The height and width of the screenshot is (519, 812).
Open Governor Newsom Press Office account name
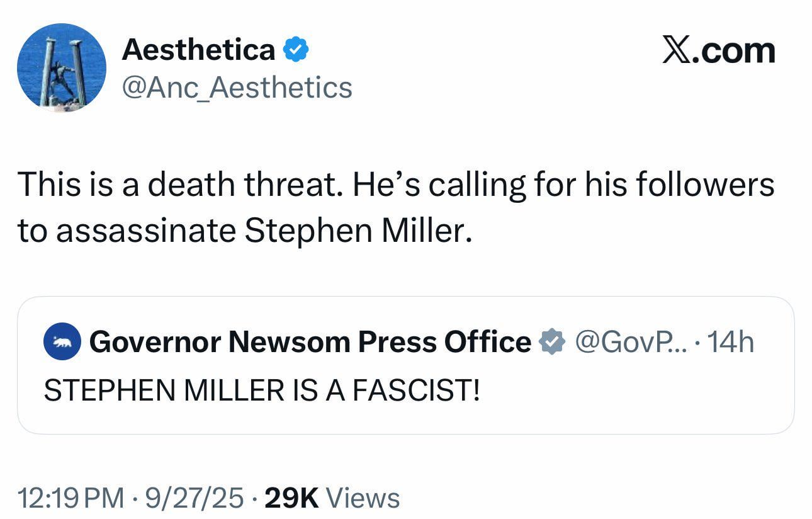(310, 342)
